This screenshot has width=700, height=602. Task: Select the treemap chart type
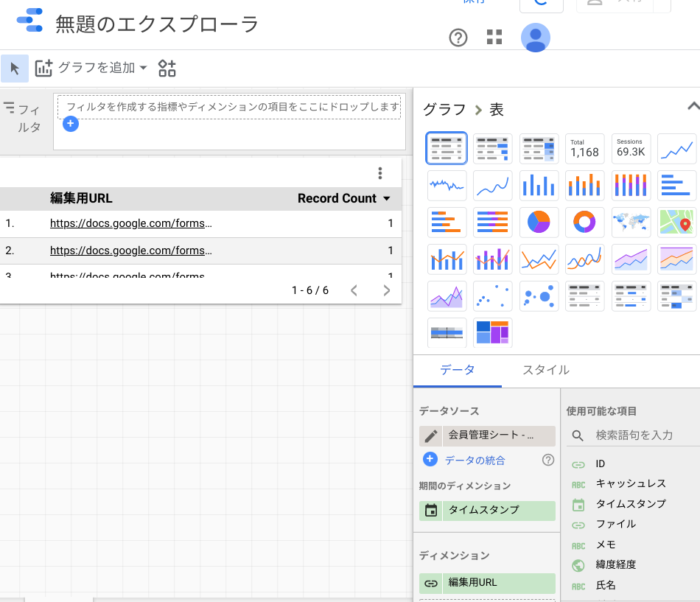(492, 333)
